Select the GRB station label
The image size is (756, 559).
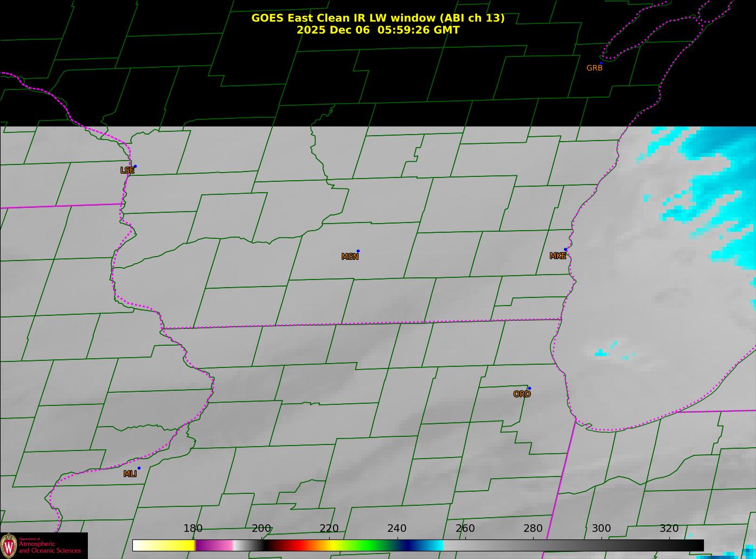(594, 68)
